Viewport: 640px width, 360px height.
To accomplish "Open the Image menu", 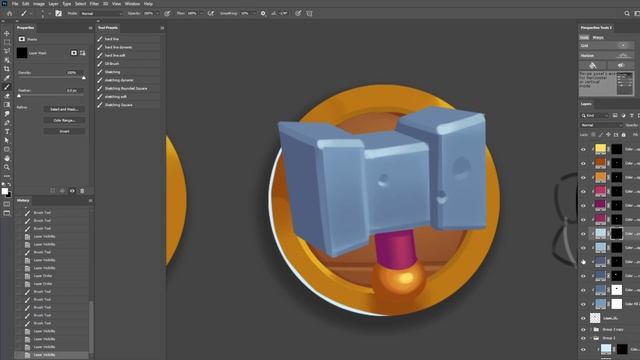I will pos(39,4).
